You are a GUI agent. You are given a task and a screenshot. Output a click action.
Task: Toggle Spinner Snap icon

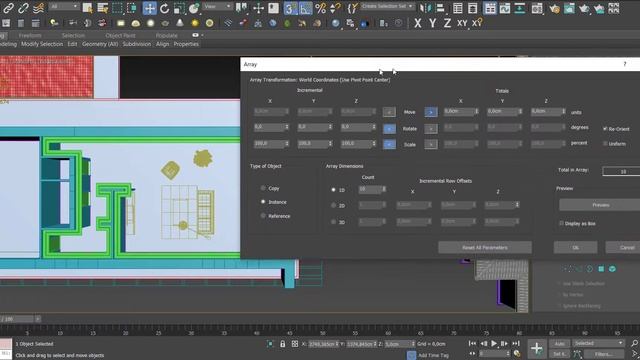pyautogui.click(x=335, y=8)
